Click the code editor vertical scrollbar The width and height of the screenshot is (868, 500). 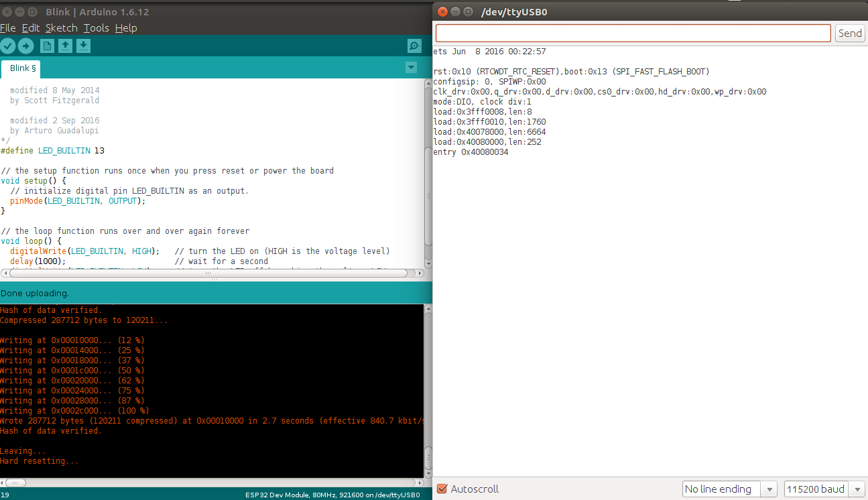pos(428,194)
